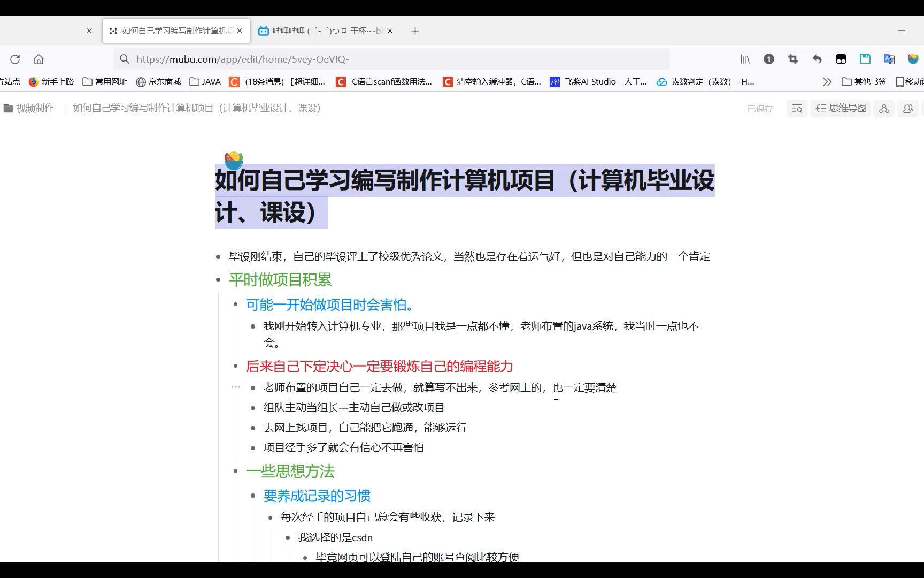924x578 pixels.
Task: Close the bilibili tab
Action: 390,31
